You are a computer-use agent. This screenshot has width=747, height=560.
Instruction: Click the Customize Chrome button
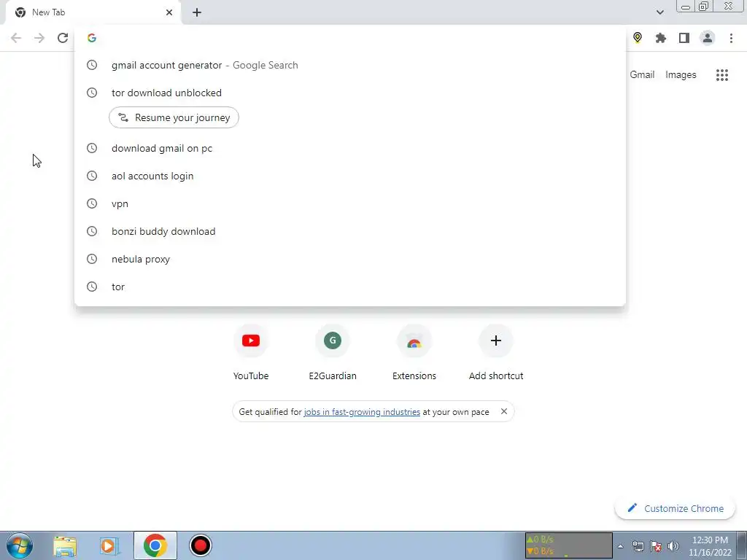[x=675, y=508]
